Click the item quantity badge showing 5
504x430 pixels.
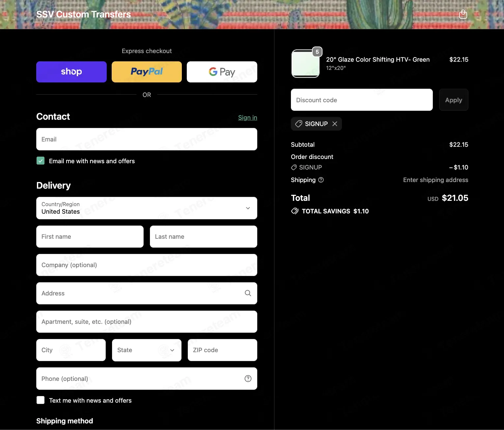(x=317, y=52)
